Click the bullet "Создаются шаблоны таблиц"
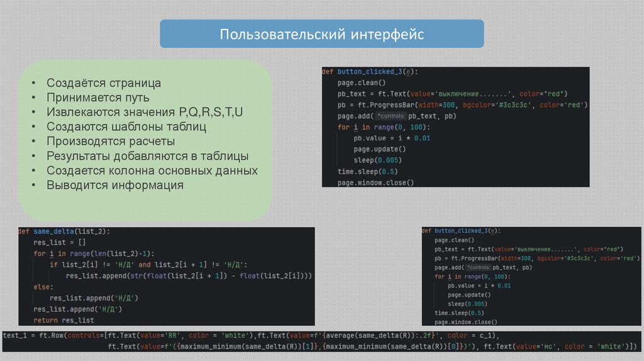This screenshot has height=361, width=644. pyautogui.click(x=126, y=126)
